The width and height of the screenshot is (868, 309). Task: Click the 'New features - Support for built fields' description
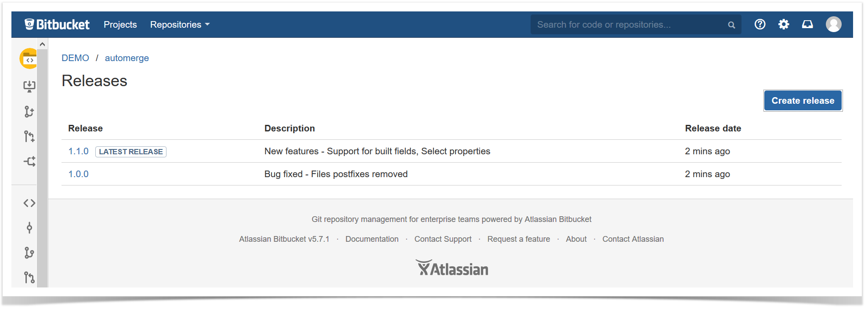coord(377,151)
